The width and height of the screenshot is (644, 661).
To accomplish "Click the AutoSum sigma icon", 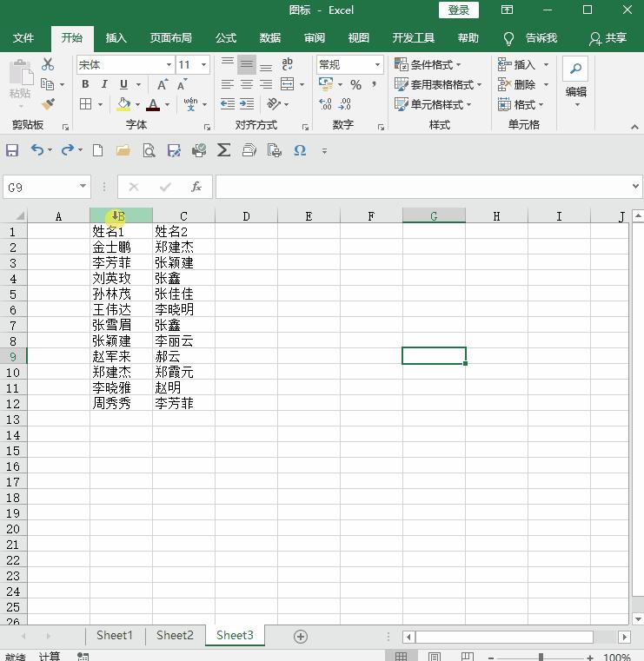I will point(223,150).
